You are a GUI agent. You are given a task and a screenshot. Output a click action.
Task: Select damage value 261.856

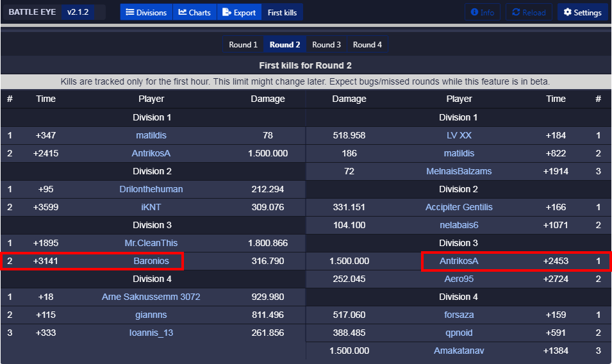[268, 333]
